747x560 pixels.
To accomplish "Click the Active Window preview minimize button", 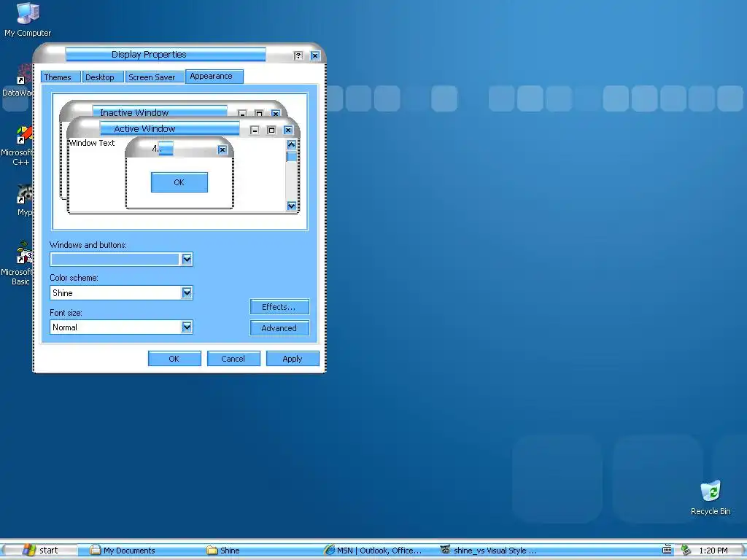I will coord(255,130).
